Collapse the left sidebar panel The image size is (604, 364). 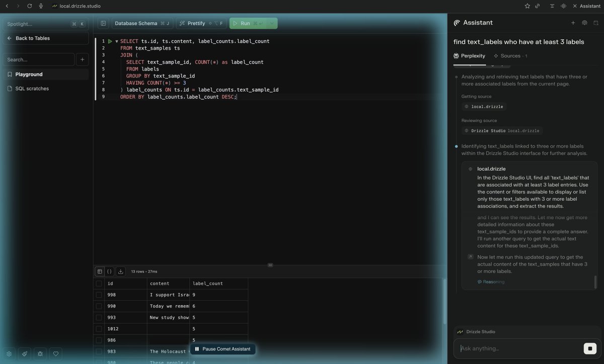click(x=103, y=23)
